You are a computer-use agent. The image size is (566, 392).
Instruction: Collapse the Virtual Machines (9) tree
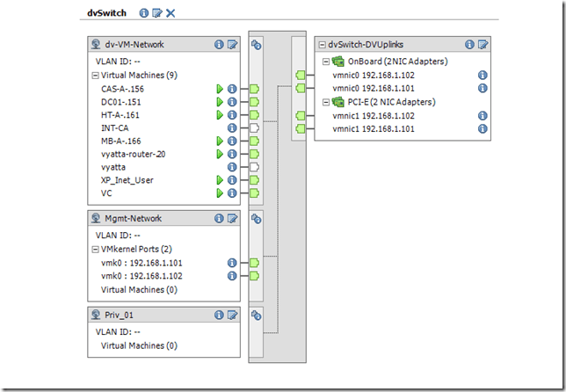pos(95,76)
